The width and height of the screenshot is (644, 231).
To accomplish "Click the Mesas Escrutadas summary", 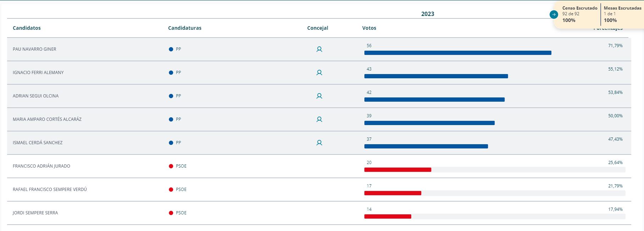I will coord(622,14).
